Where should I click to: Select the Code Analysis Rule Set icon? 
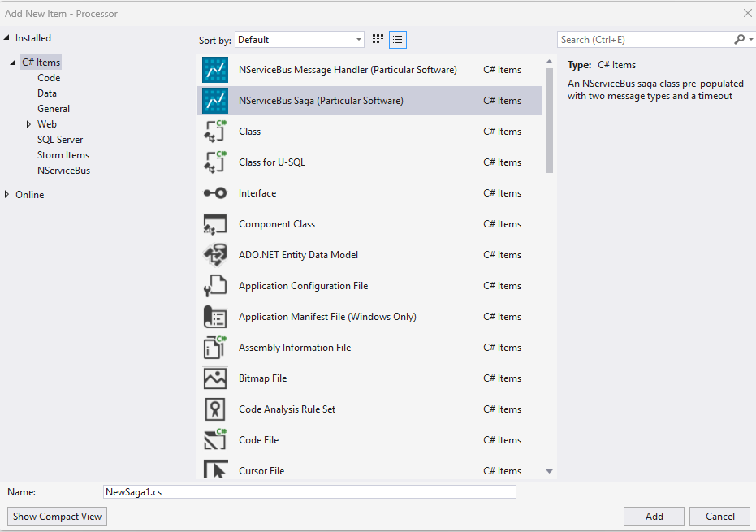click(x=215, y=409)
